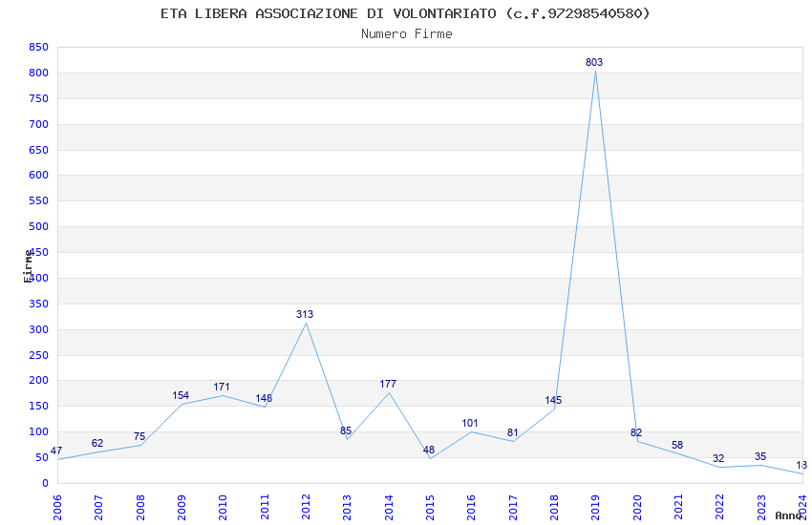Image resolution: width=812 pixels, height=525 pixels.
Task: Select the 58 data label for 2021
Action: 677,445
